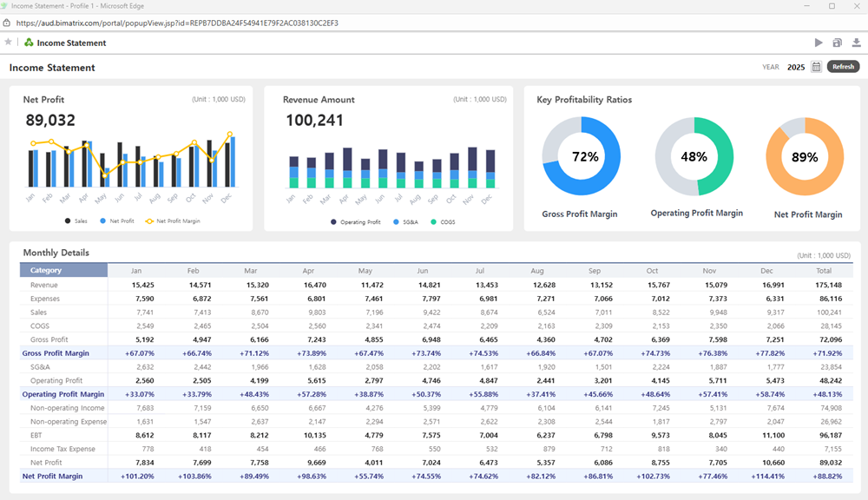Click the green Income Statement logo icon
Image resolution: width=868 pixels, height=500 pixels.
29,43
